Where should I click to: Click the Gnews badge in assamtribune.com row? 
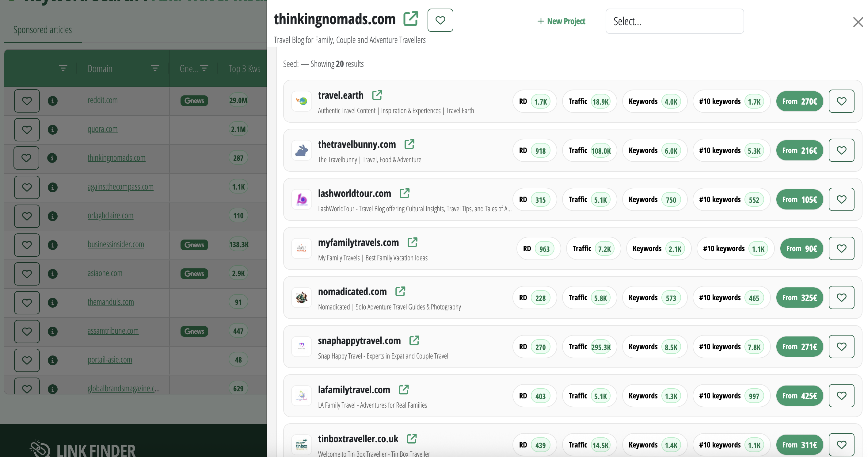[194, 331]
